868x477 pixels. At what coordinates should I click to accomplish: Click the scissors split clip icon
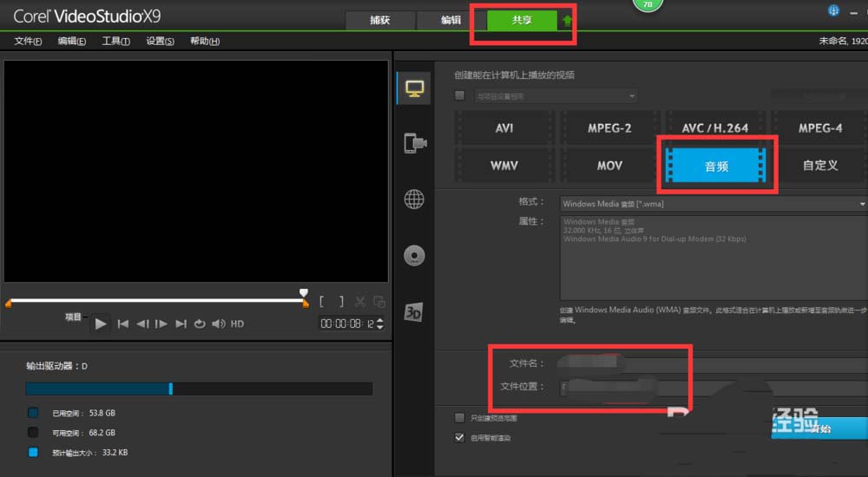click(x=360, y=302)
